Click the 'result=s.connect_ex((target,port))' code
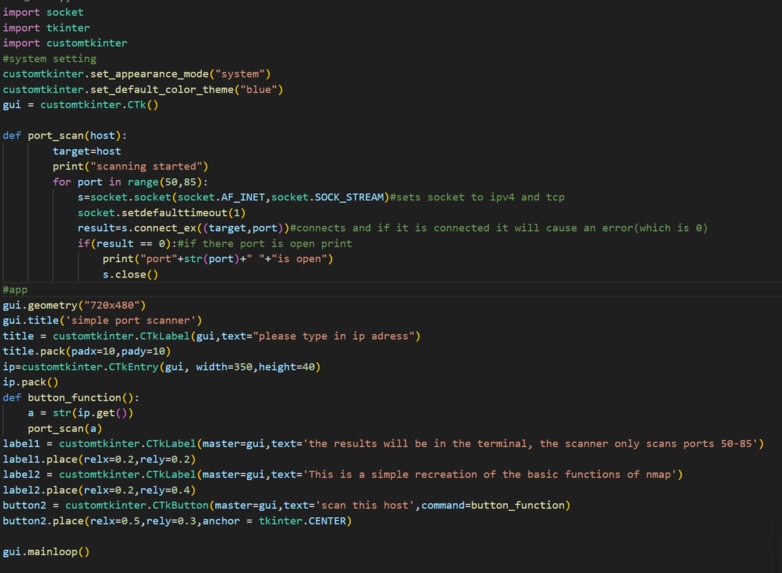This screenshot has height=573, width=782. coord(183,228)
